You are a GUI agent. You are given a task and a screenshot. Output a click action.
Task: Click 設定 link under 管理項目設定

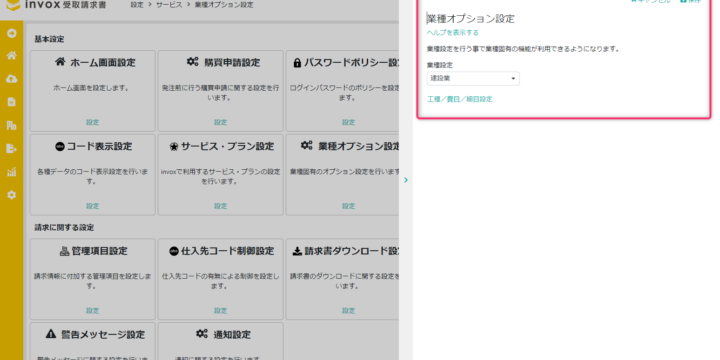93,310
